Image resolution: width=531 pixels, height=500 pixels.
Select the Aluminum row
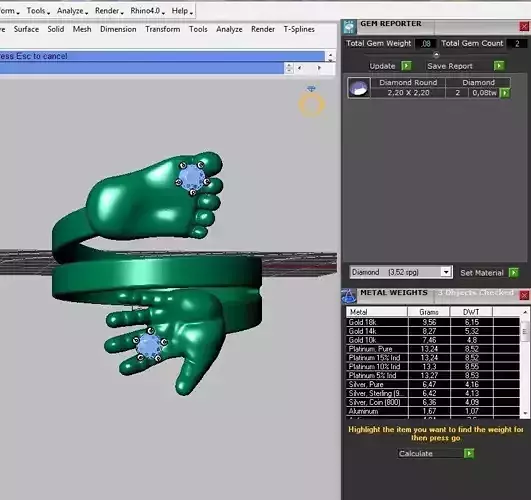click(433, 411)
